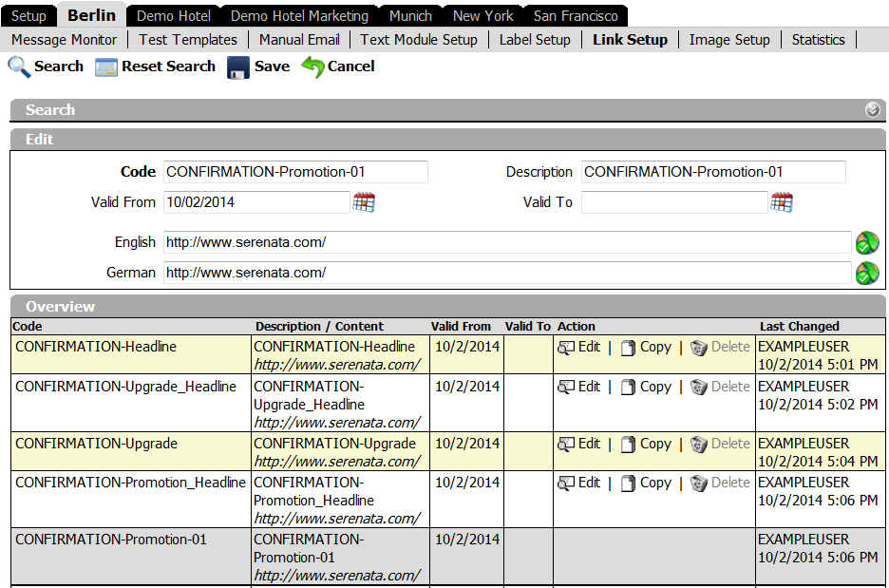889x588 pixels.
Task: Open the Demo Hotel tab
Action: (x=174, y=16)
